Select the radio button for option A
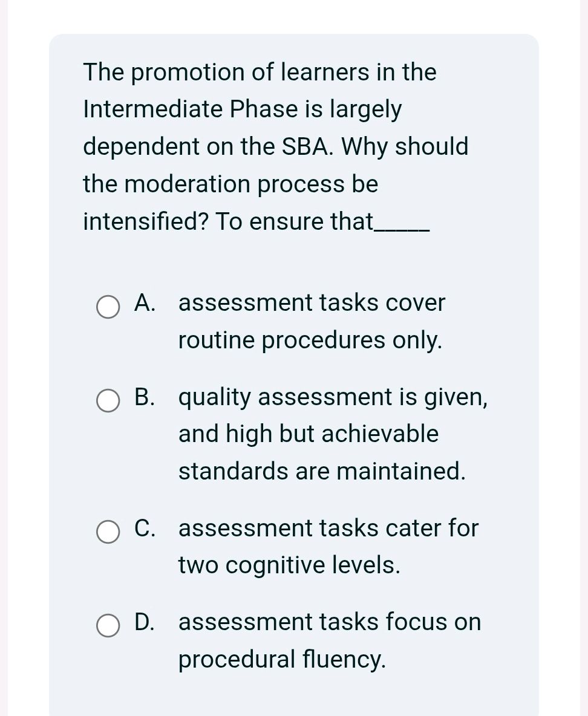The height and width of the screenshot is (716, 588). pos(108,307)
